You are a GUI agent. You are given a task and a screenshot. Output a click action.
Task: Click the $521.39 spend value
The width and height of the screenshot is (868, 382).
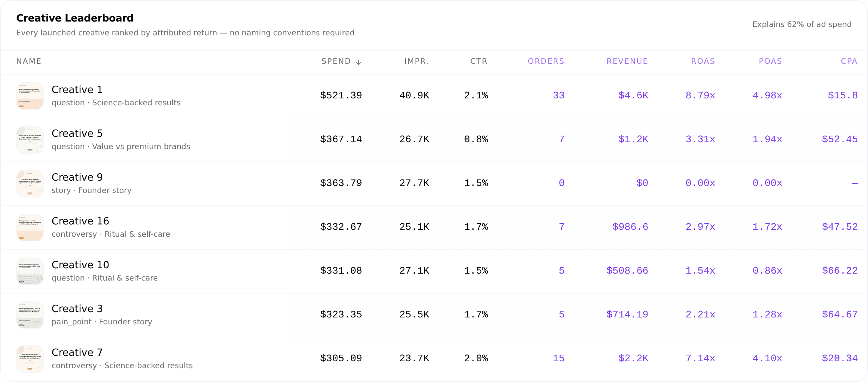coord(341,95)
